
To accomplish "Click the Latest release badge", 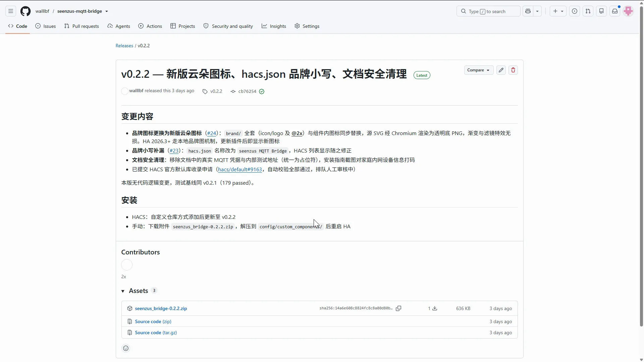I will (x=422, y=75).
